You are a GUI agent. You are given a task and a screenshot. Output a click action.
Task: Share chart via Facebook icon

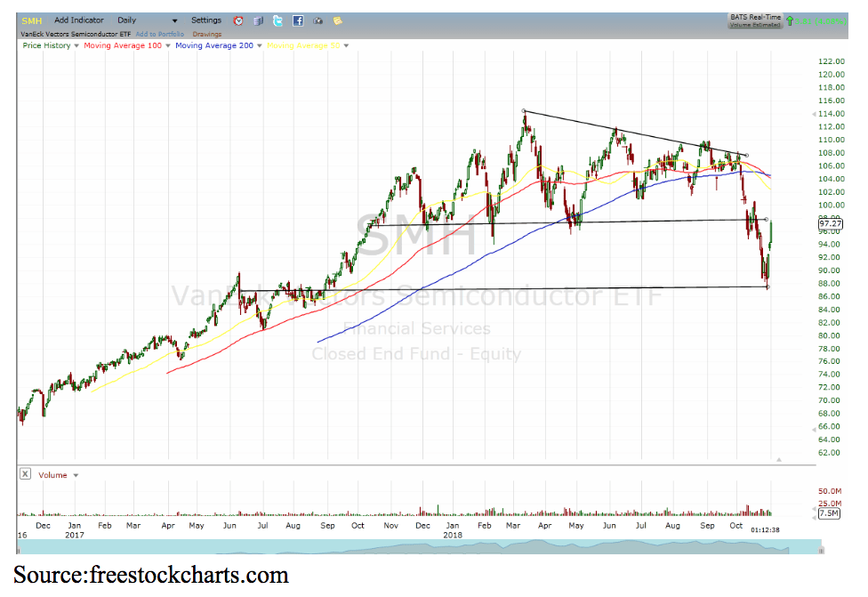(298, 20)
